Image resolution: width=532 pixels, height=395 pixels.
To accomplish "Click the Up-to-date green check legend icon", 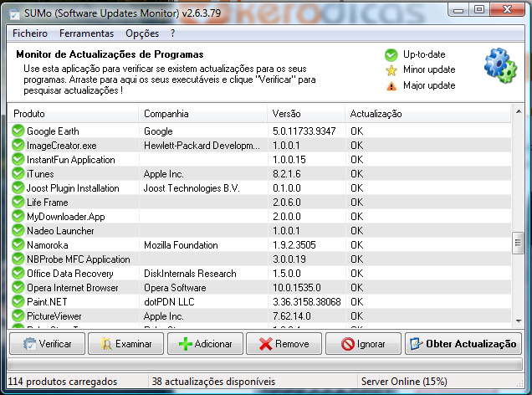I will tap(391, 54).
